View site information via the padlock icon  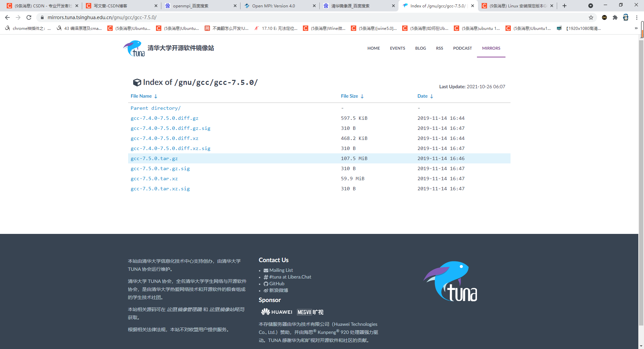(42, 17)
